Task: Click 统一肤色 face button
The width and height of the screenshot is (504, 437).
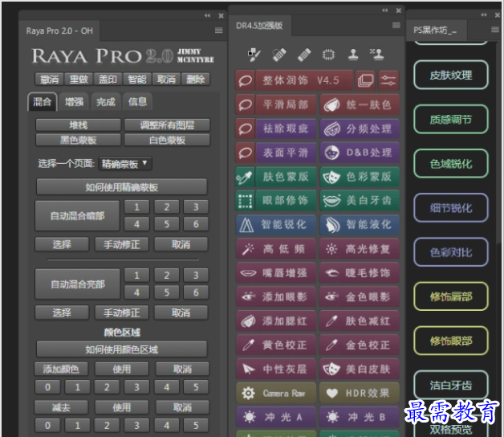Action: [x=360, y=104]
